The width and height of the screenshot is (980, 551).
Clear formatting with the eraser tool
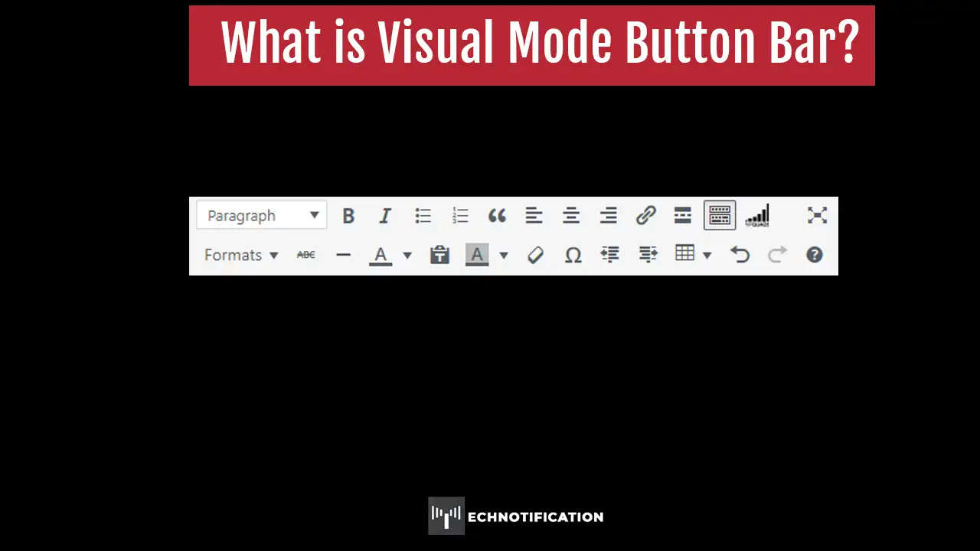pyautogui.click(x=535, y=255)
